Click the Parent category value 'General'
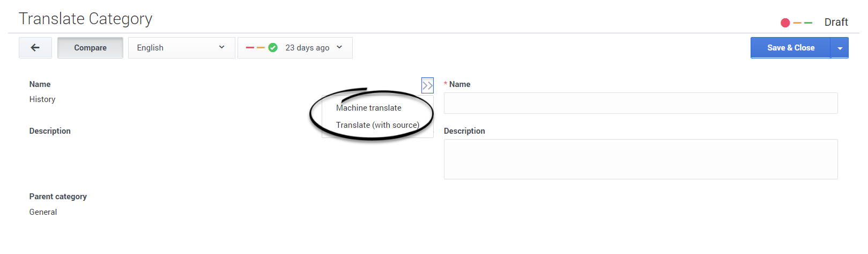The width and height of the screenshot is (868, 254). point(43,212)
